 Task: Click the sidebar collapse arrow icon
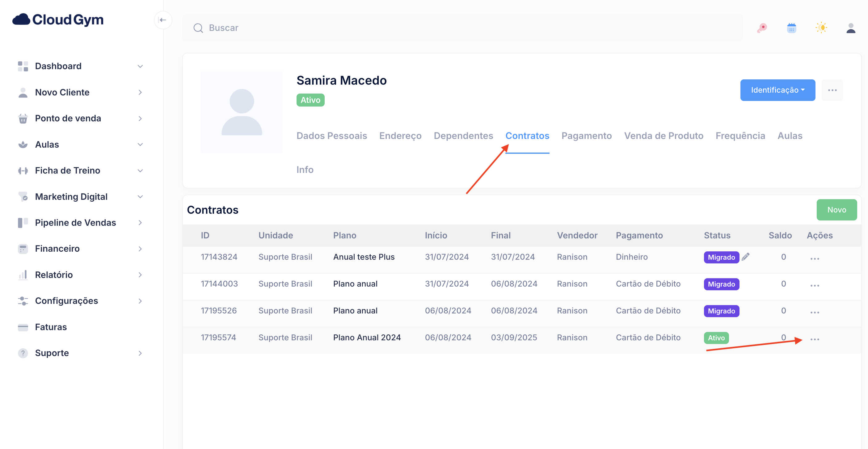(163, 20)
